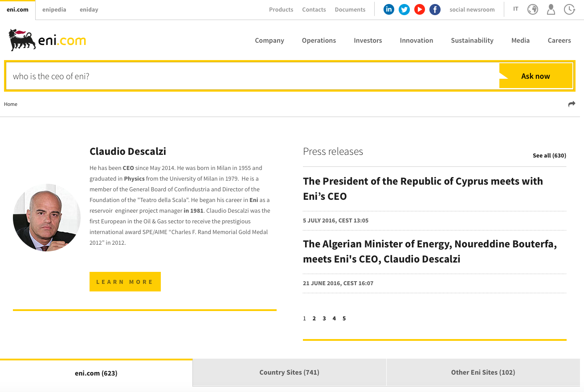This screenshot has width=584, height=392.
Task: Click the share arrow icon
Action: tap(572, 104)
